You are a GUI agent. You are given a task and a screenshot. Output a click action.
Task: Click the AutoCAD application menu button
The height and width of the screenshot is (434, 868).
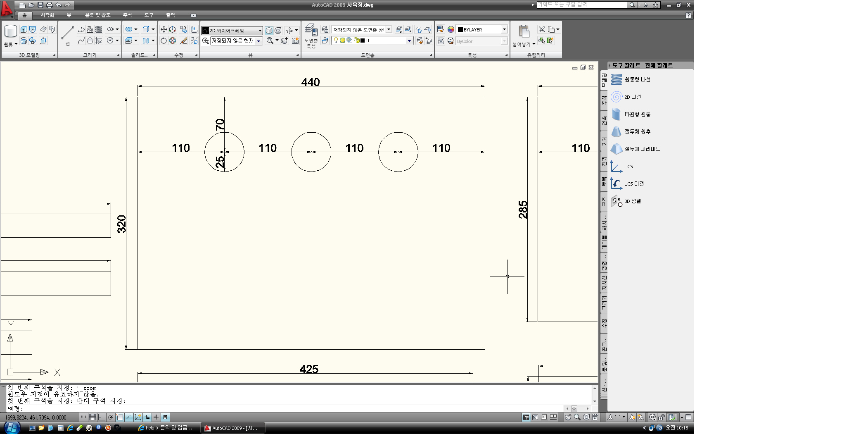7,9
